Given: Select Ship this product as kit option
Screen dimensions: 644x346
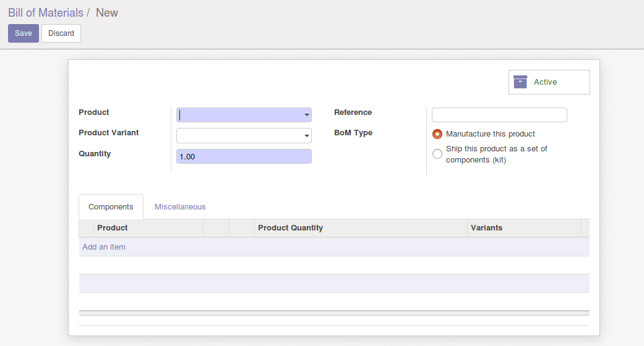Looking at the screenshot, I should coord(437,154).
